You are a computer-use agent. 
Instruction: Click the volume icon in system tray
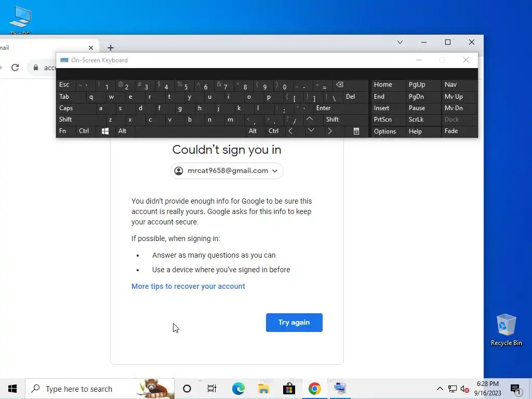(465, 389)
